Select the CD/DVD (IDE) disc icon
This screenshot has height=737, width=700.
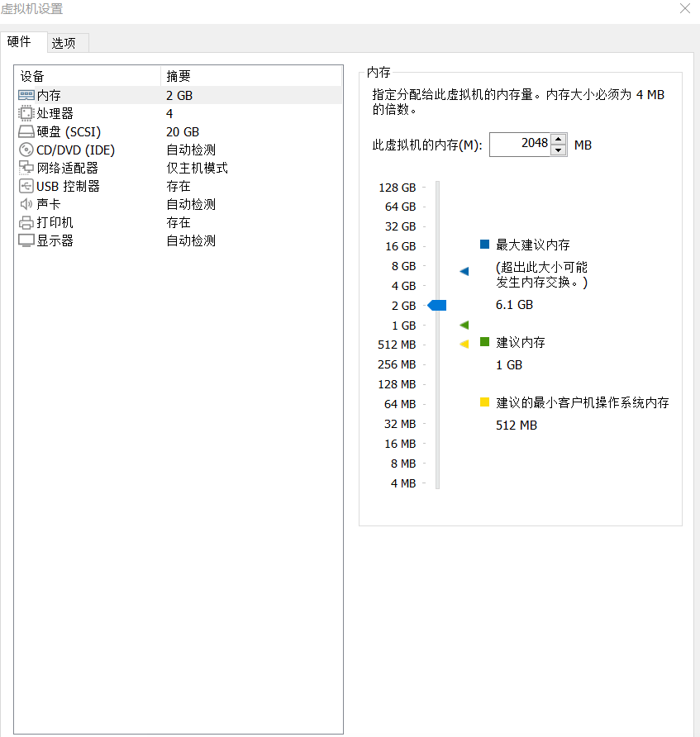[x=26, y=150]
